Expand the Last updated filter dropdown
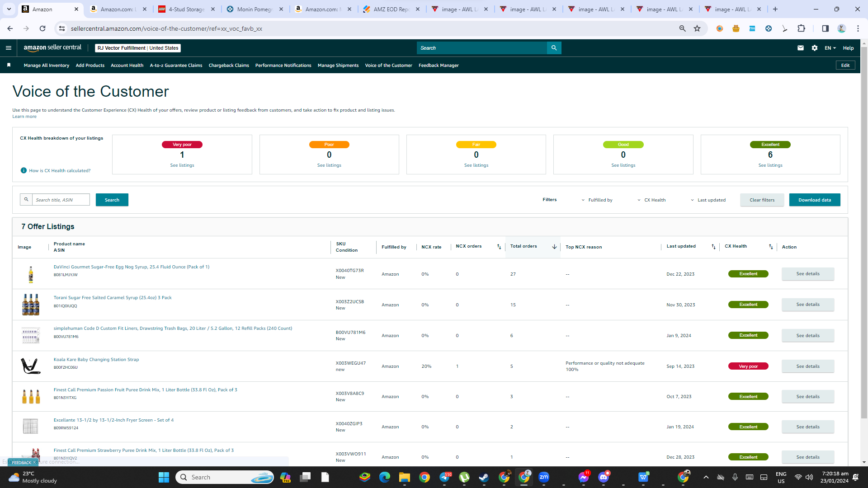 pos(708,200)
